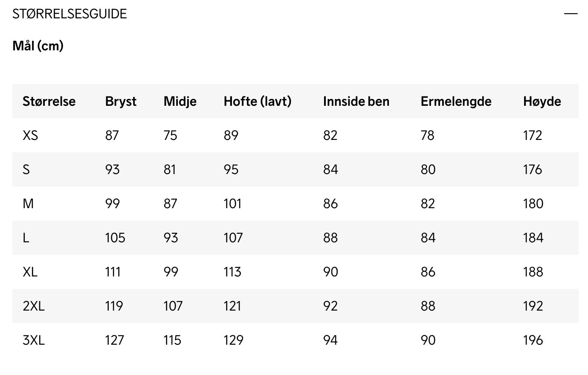Select the Størrelse column header
588x375 pixels.
[x=49, y=101]
